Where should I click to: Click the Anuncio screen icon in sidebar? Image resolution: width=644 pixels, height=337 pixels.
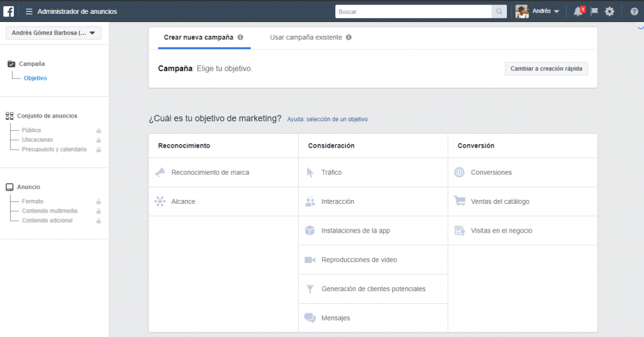9,187
